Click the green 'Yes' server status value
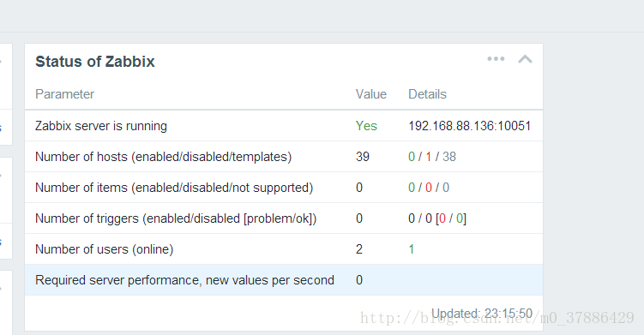This screenshot has height=335, width=644. [x=366, y=126]
